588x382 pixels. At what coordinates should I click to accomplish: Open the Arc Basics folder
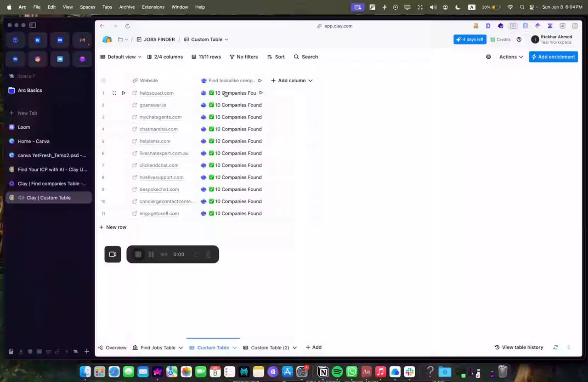click(x=49, y=91)
